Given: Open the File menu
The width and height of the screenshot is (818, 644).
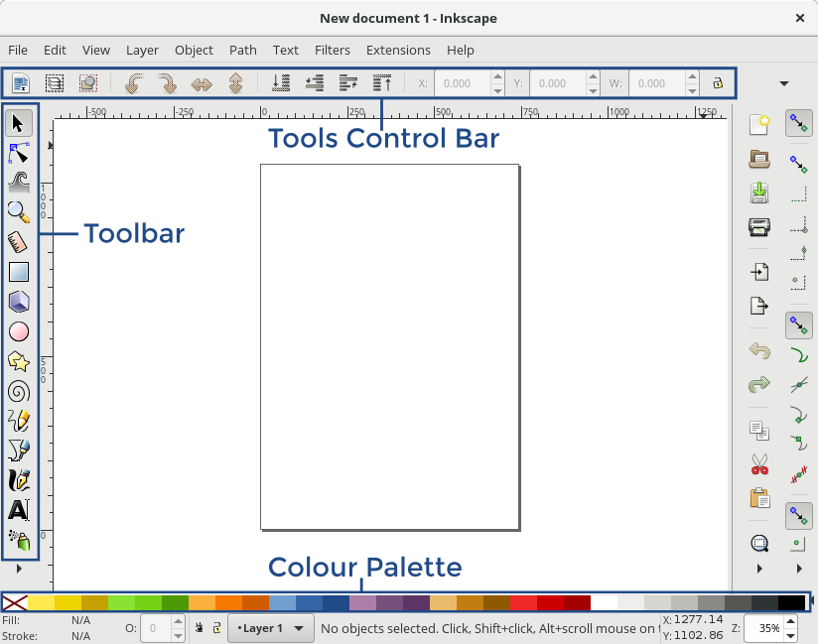Looking at the screenshot, I should click(x=17, y=50).
